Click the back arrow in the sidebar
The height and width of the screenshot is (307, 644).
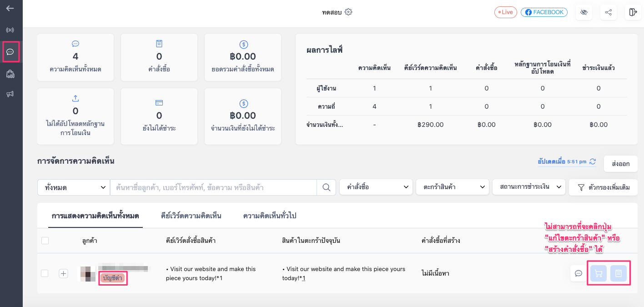(10, 8)
